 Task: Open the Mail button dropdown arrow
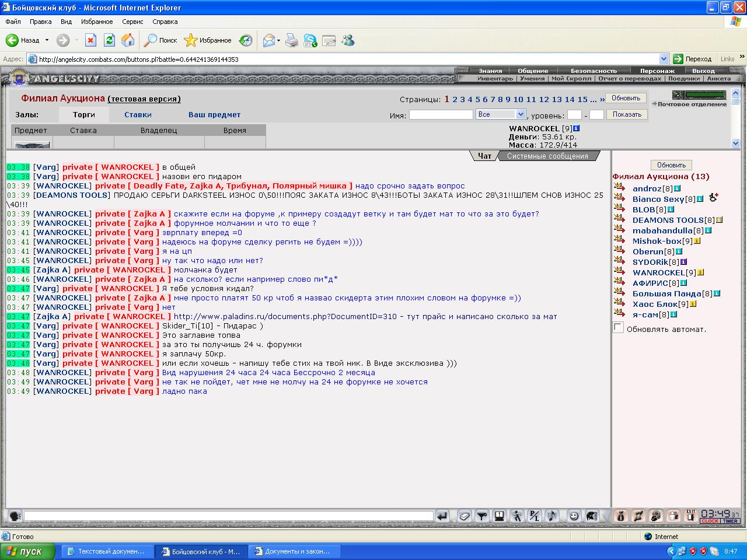click(x=278, y=40)
